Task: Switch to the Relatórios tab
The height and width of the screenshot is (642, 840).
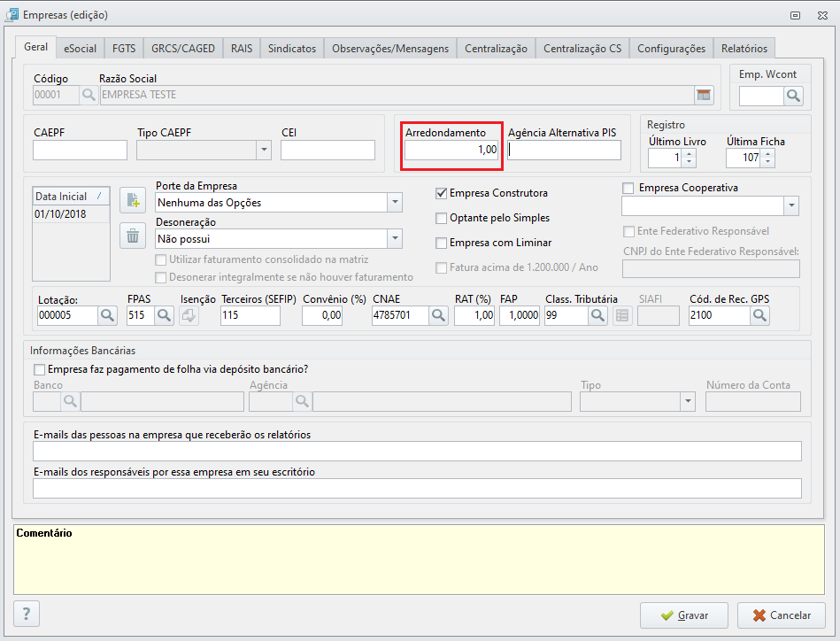Action: (x=744, y=48)
